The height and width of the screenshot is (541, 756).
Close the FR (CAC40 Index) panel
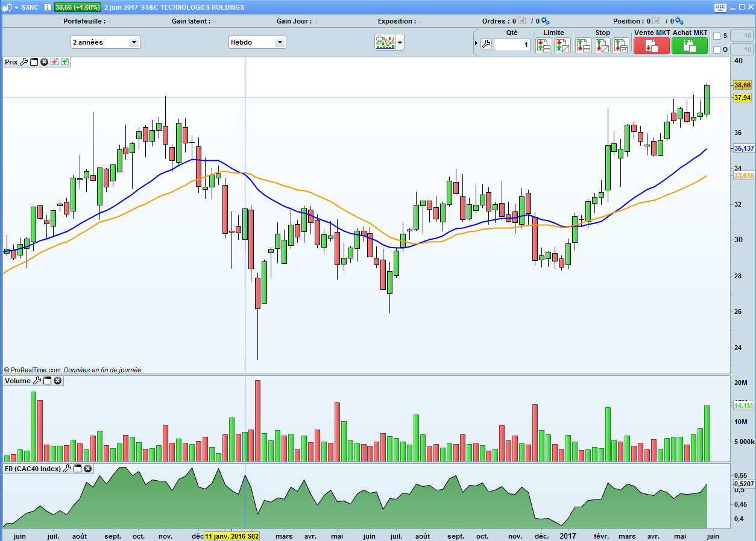87,468
